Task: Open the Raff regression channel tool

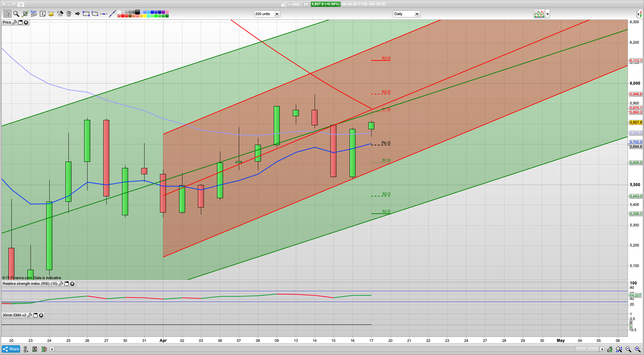Action: (34, 14)
